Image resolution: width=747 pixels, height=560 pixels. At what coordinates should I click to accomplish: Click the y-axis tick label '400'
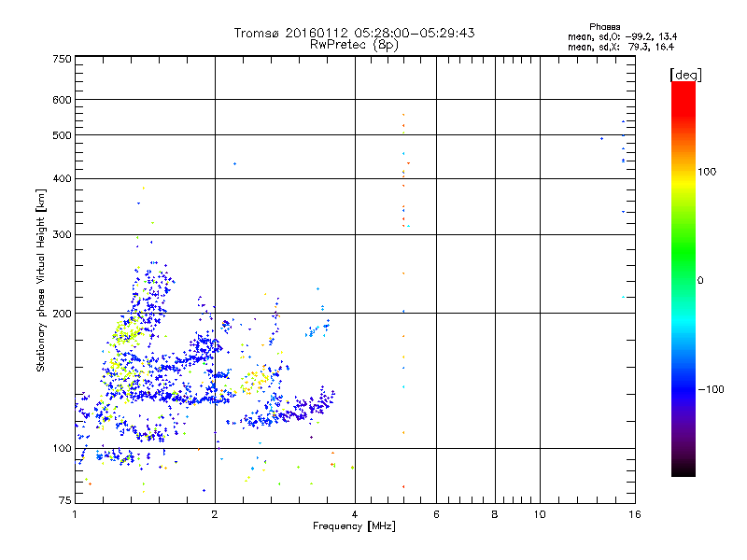coord(62,178)
